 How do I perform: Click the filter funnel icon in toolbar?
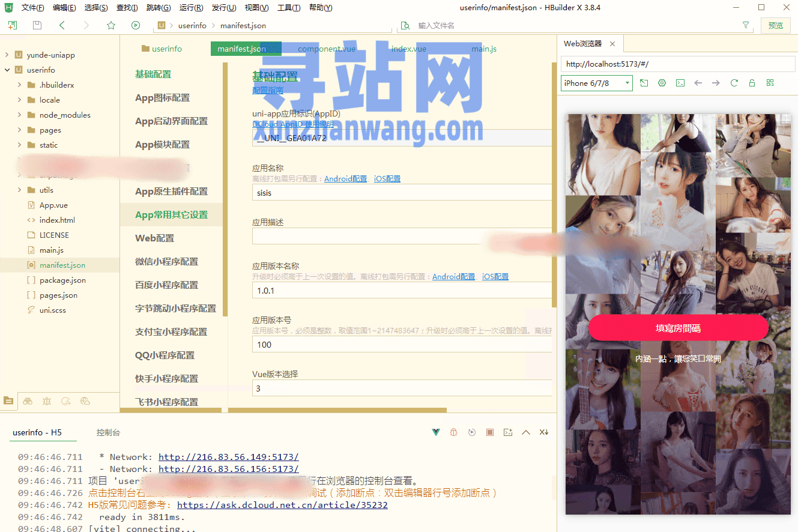click(x=746, y=25)
